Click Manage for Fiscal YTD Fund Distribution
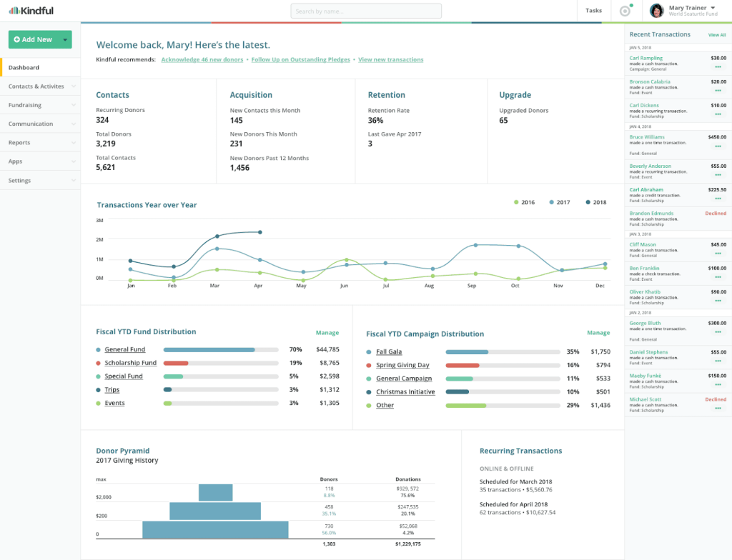 327,333
